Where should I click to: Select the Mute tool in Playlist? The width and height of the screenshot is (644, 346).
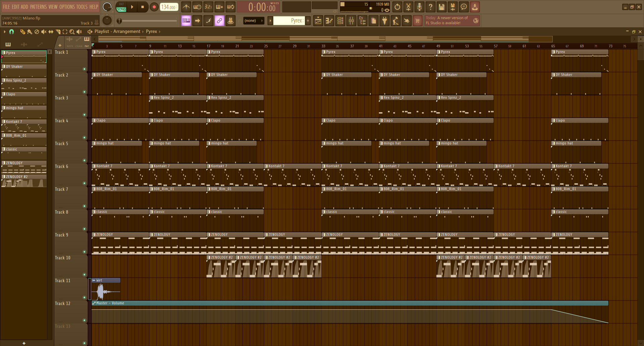[44, 32]
